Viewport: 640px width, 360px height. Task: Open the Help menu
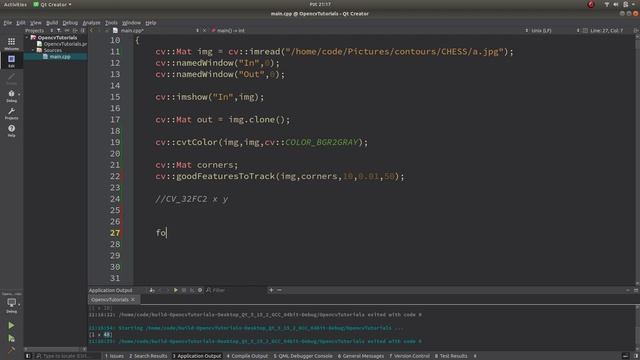coord(151,23)
